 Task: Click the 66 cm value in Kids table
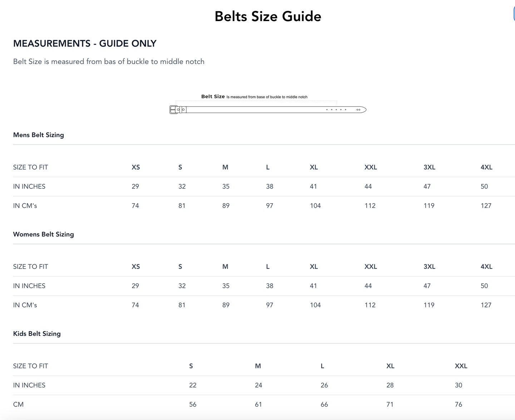pyautogui.click(x=324, y=405)
